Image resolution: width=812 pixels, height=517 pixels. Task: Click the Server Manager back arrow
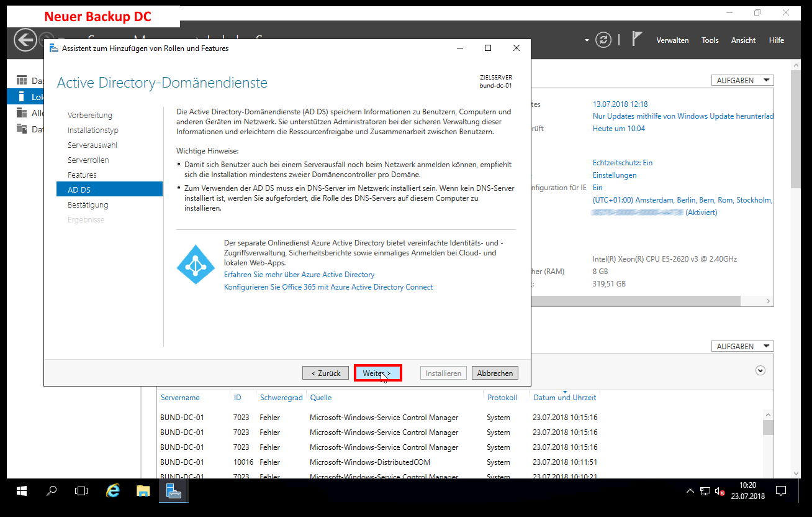pyautogui.click(x=25, y=40)
